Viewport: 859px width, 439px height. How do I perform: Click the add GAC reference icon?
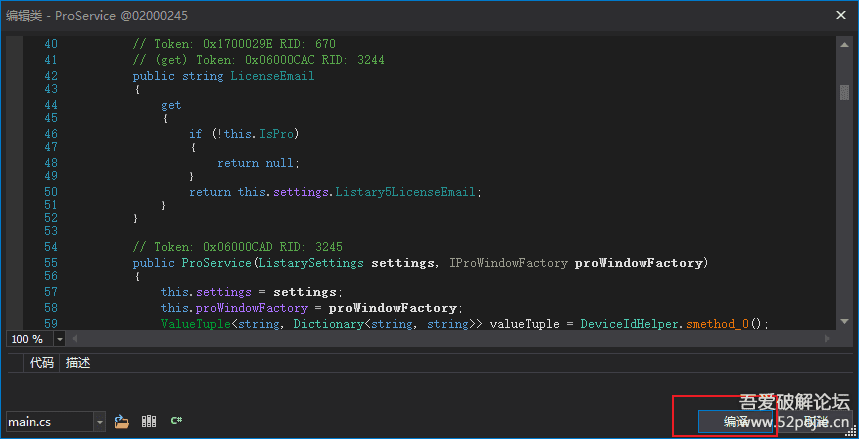click(149, 422)
